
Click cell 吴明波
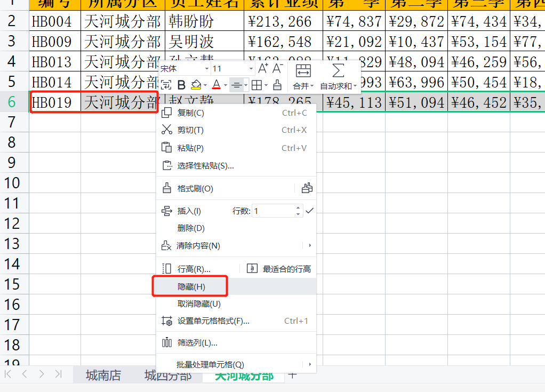(x=205, y=42)
